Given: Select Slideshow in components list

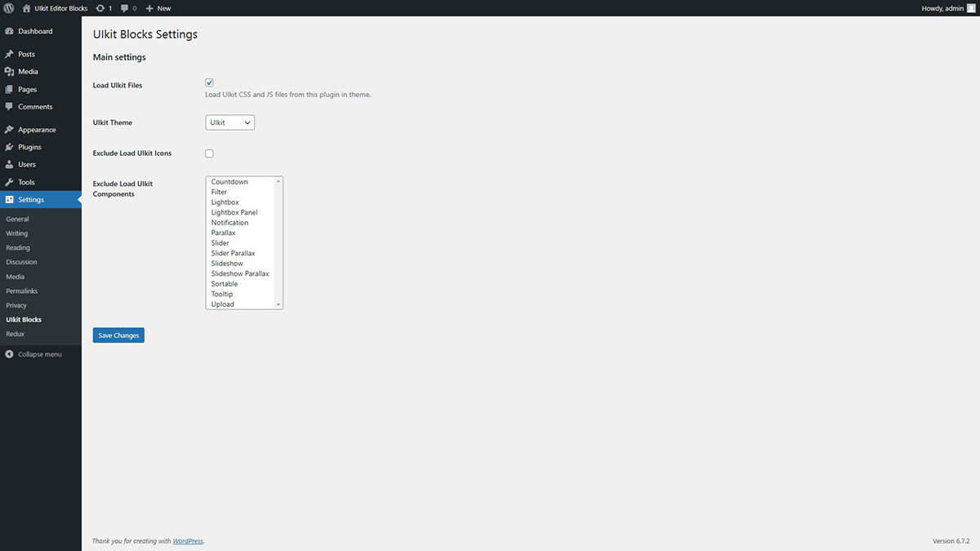Looking at the screenshot, I should tap(241, 264).
